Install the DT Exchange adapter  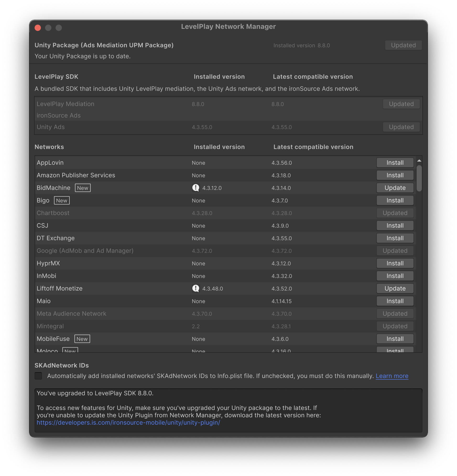coord(395,238)
